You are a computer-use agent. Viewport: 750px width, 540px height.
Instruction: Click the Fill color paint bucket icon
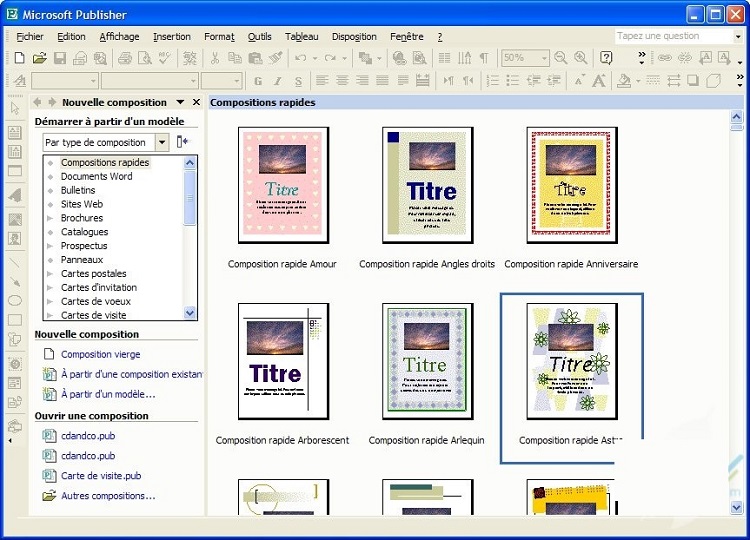[x=624, y=81]
